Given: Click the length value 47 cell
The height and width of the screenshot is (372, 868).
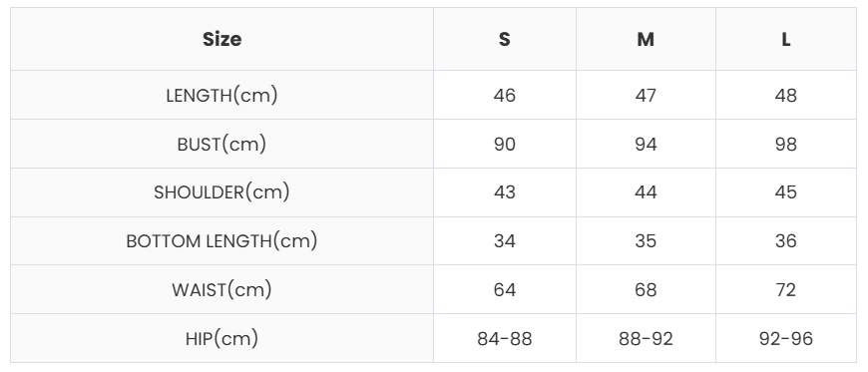Looking at the screenshot, I should point(646,95).
